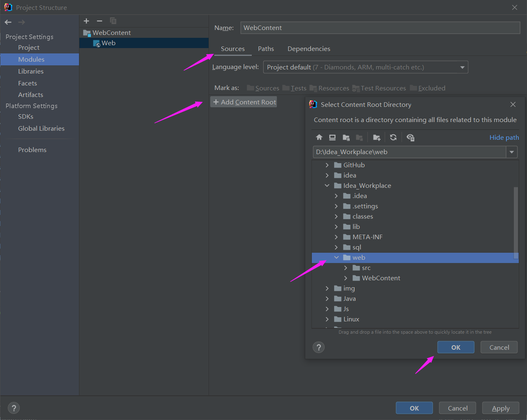Open help in the Select Content Root dialog

click(x=319, y=347)
